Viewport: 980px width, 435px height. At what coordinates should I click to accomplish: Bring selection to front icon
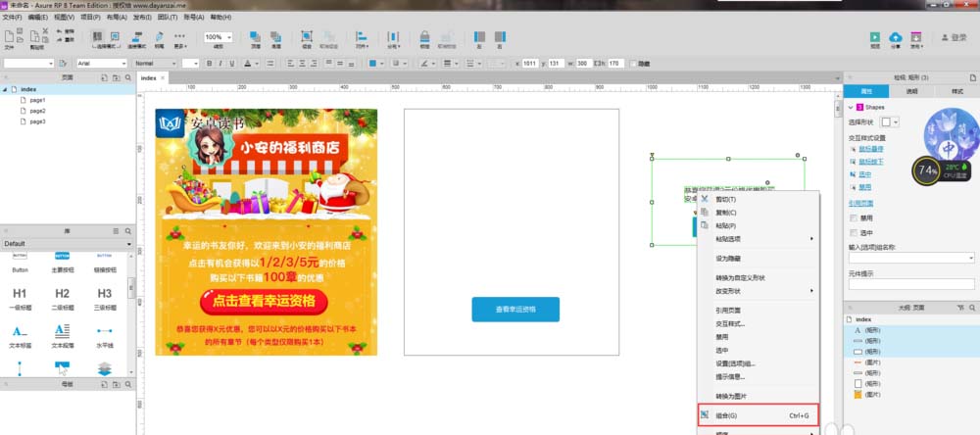(x=256, y=36)
